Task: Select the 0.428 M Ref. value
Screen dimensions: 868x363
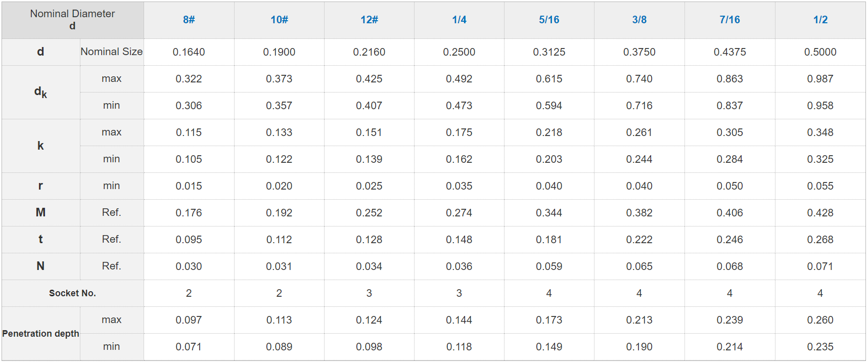Action: click(x=820, y=213)
